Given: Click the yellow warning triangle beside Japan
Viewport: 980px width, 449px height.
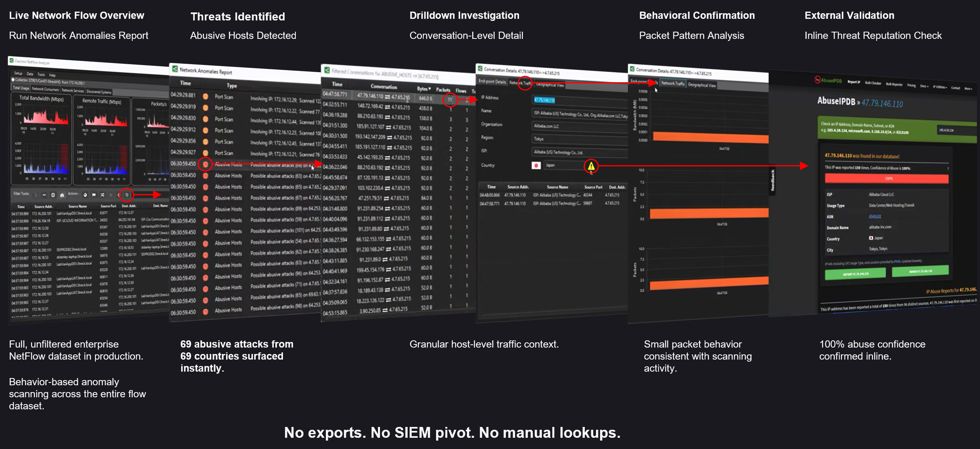Looking at the screenshot, I should point(591,166).
